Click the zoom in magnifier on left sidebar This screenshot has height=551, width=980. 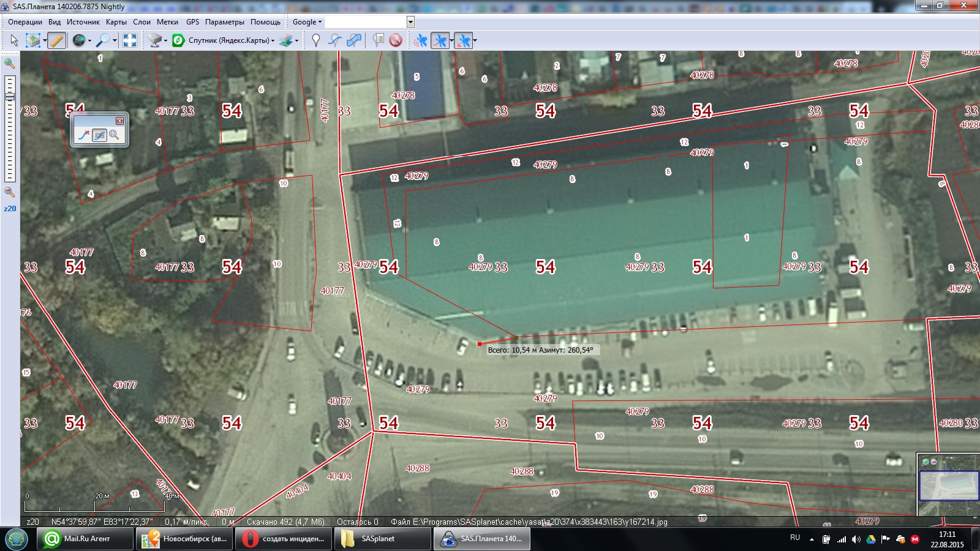tap(10, 63)
